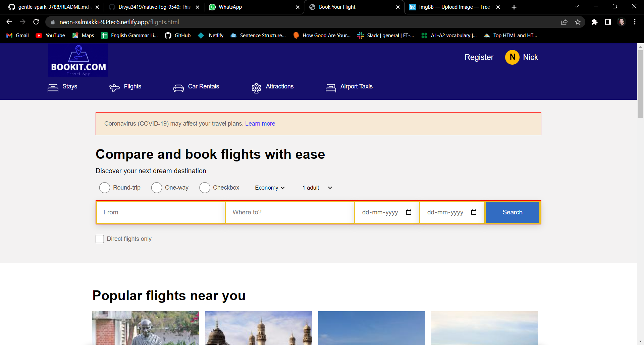
Task: Select the Checkbox radio option
Action: 205,188
